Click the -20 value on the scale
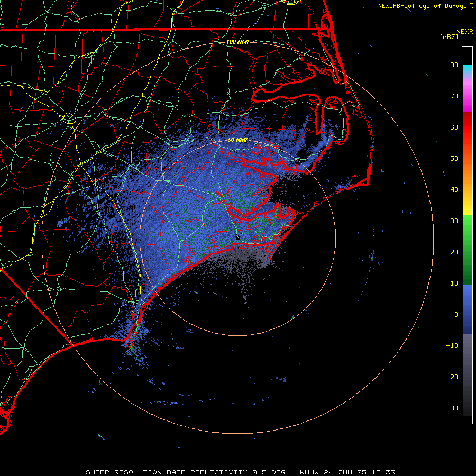The height and width of the screenshot is (476, 476). coord(452,377)
